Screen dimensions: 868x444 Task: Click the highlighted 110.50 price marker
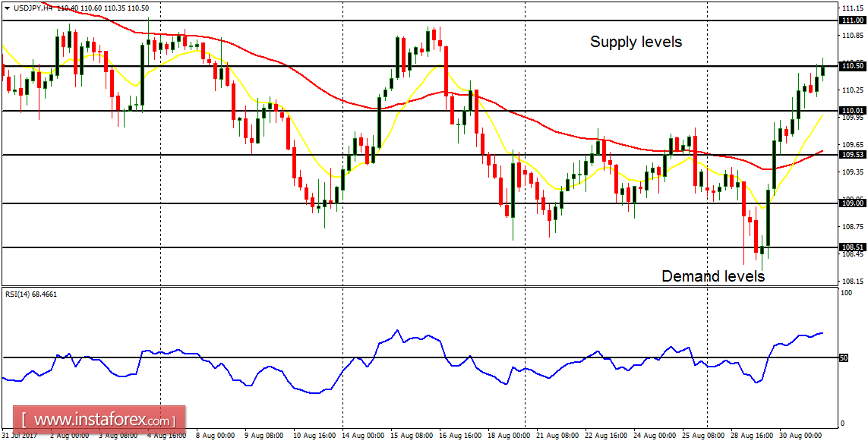tap(851, 65)
